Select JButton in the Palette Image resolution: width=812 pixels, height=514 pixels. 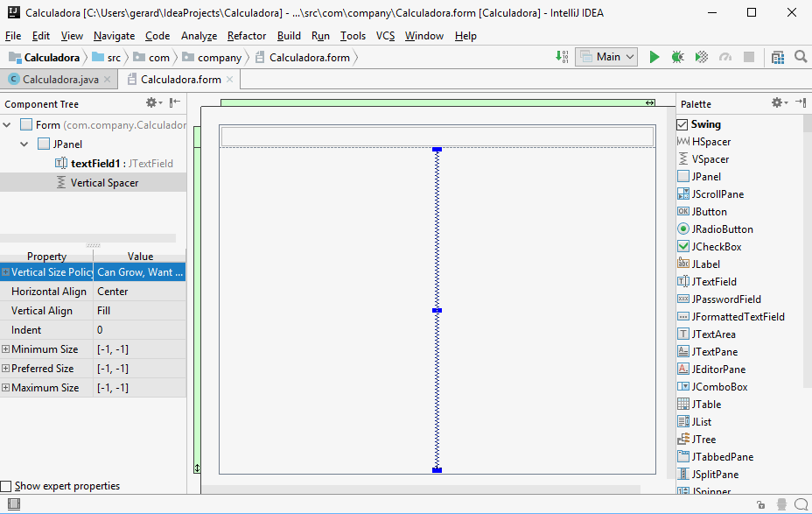click(x=709, y=212)
